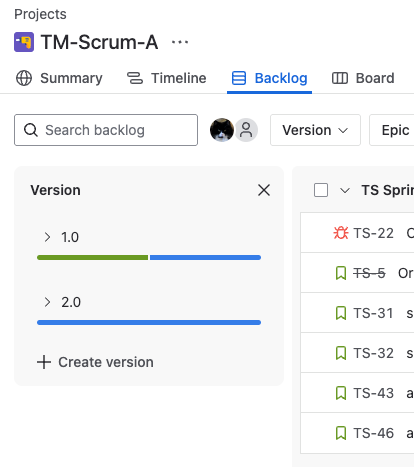Click the story icon beside TS-32
The height and width of the screenshot is (467, 414).
click(341, 353)
